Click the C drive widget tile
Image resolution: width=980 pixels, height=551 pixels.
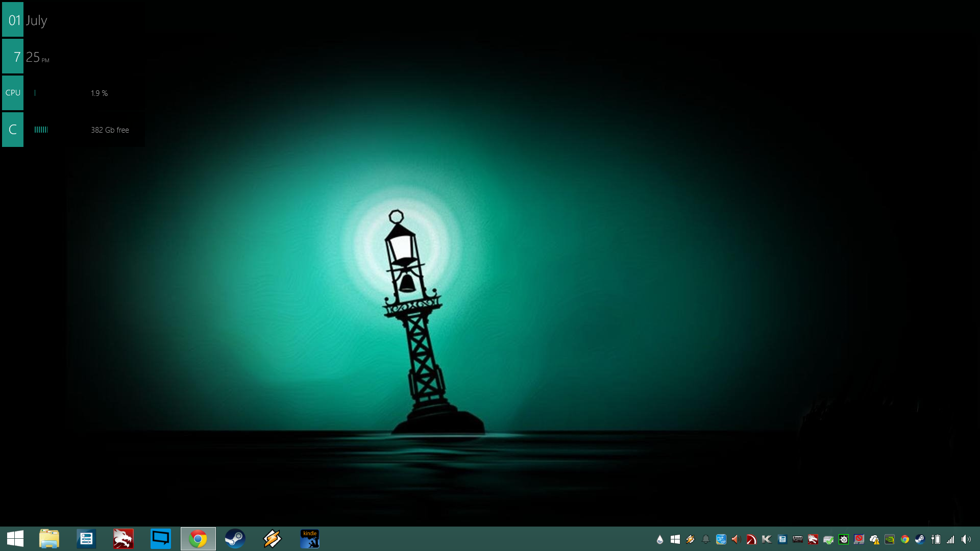pyautogui.click(x=13, y=130)
